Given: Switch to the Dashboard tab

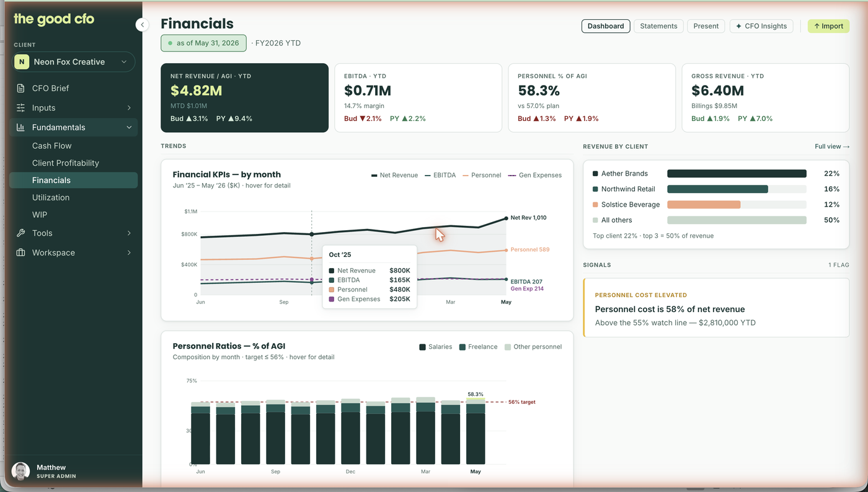Looking at the screenshot, I should coord(606,26).
